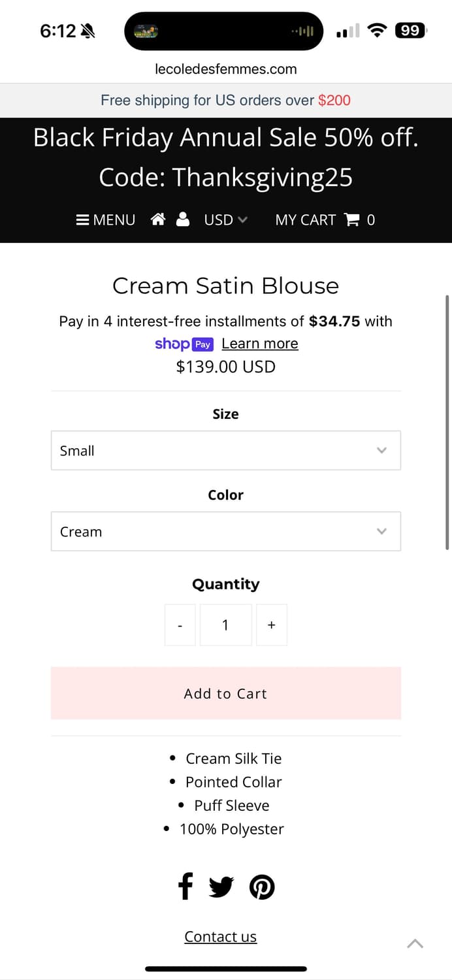
Task: Decrease quantity with minus button
Action: point(180,625)
